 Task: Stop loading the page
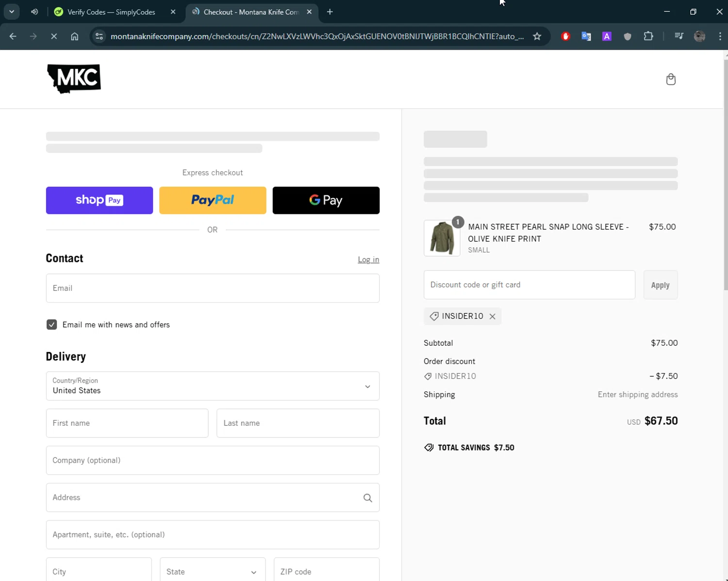(54, 36)
